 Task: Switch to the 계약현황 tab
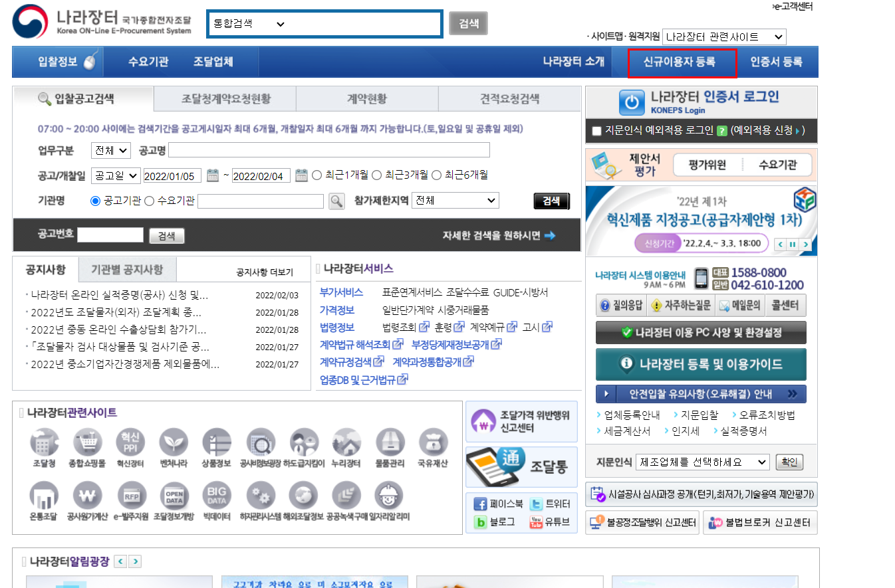click(x=367, y=99)
